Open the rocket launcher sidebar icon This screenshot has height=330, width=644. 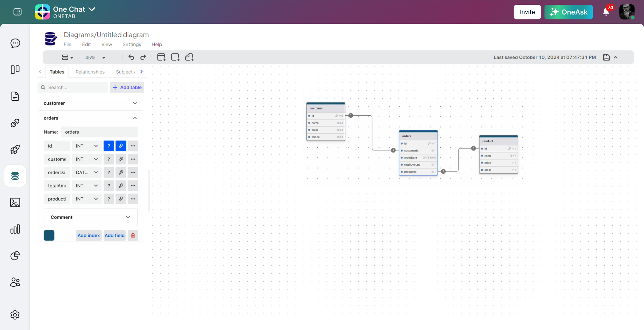pyautogui.click(x=15, y=150)
